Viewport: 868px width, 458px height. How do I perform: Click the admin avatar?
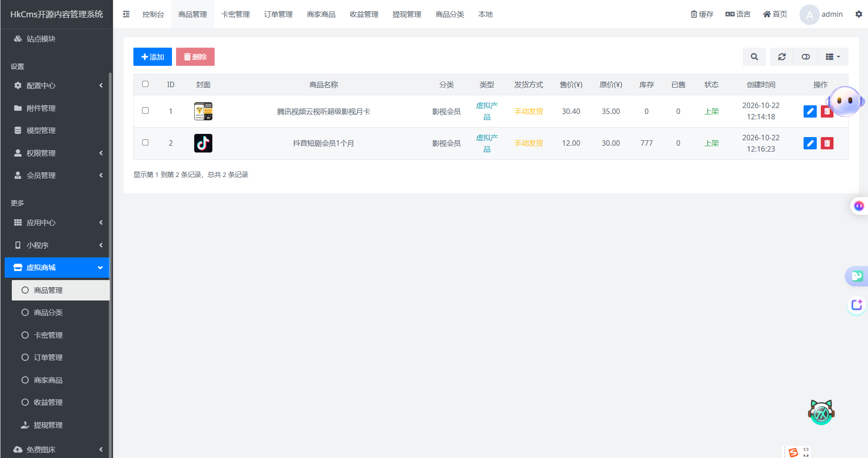tap(809, 15)
